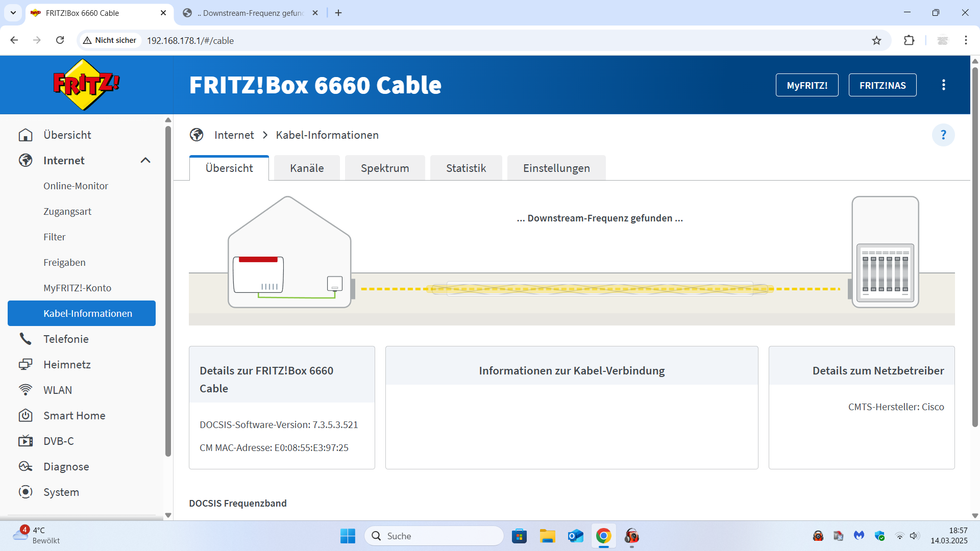Click the Telefonie phone icon
The width and height of the screenshot is (980, 551).
point(25,339)
